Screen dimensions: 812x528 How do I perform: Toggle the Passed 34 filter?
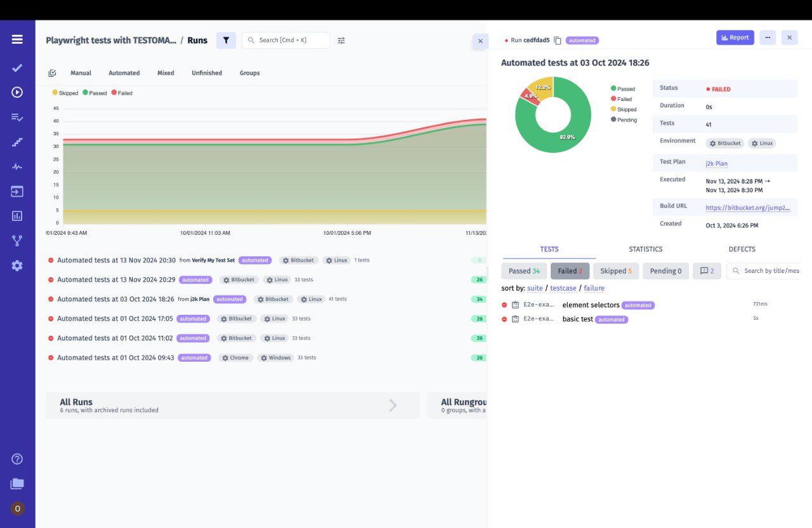tap(524, 270)
